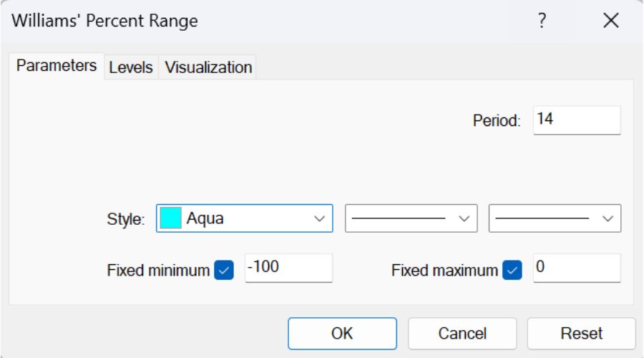Click the Fixed maximum value field showing 0
The image size is (644, 358).
click(x=577, y=268)
